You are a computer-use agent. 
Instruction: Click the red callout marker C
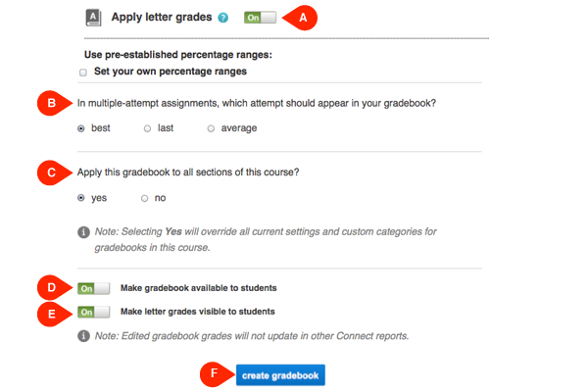[53, 172]
